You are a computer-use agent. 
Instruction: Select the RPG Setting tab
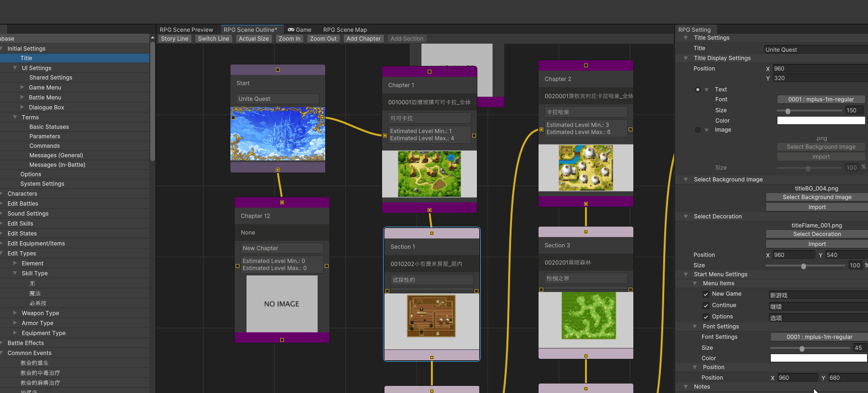coord(694,29)
